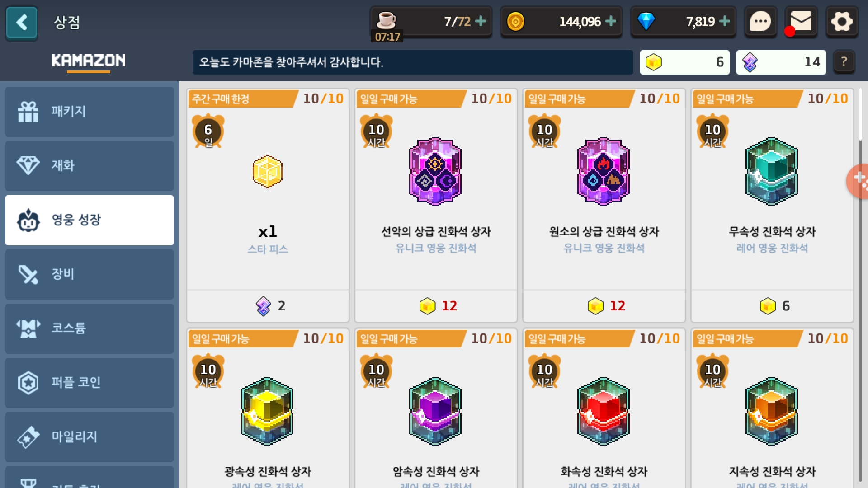Open the 패키지 shop category
This screenshot has width=868, height=488.
point(90,112)
